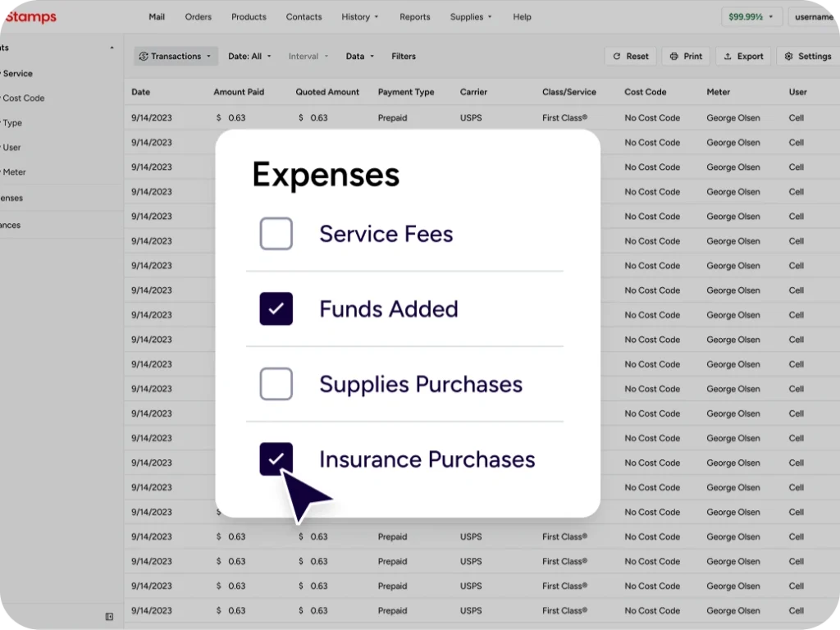
Task: Open the History menu
Action: [360, 17]
